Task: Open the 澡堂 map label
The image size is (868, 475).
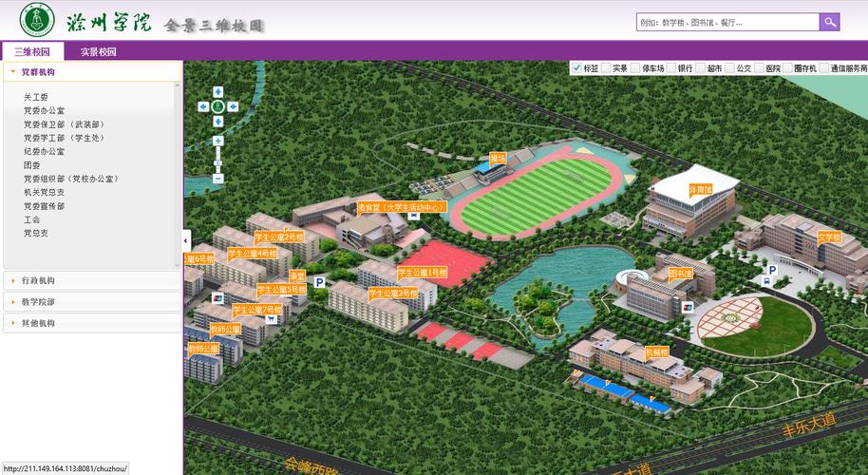Action: click(297, 275)
